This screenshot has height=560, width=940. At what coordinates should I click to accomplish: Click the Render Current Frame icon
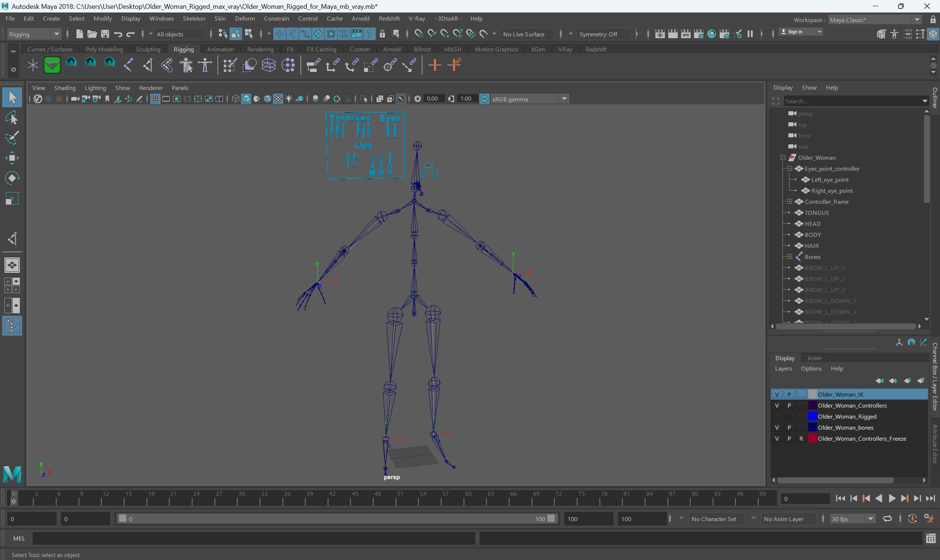(673, 34)
